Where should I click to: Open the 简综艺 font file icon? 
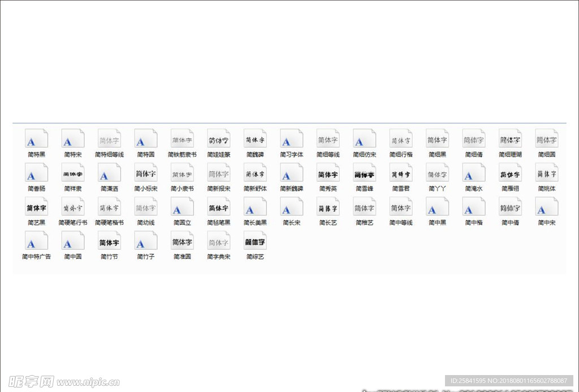(x=255, y=241)
